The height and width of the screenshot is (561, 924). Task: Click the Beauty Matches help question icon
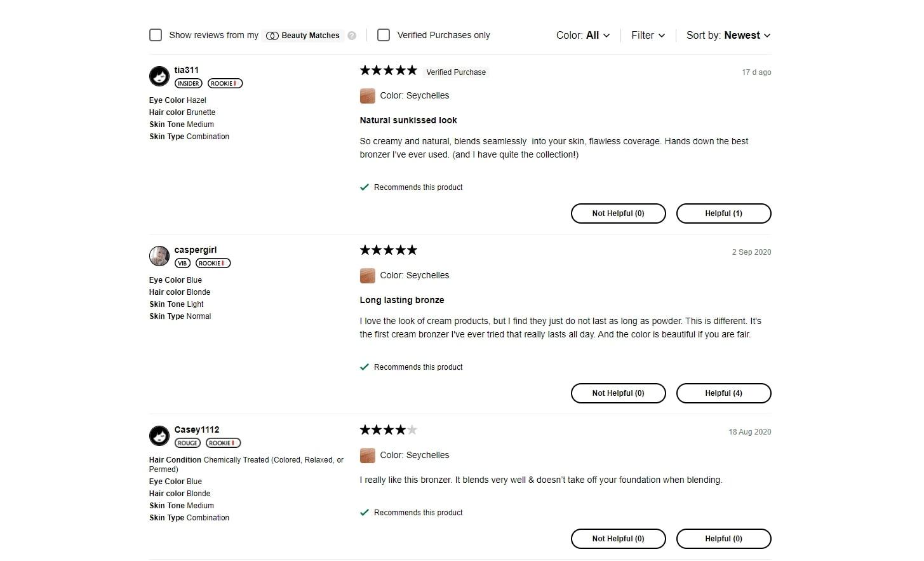pyautogui.click(x=352, y=36)
